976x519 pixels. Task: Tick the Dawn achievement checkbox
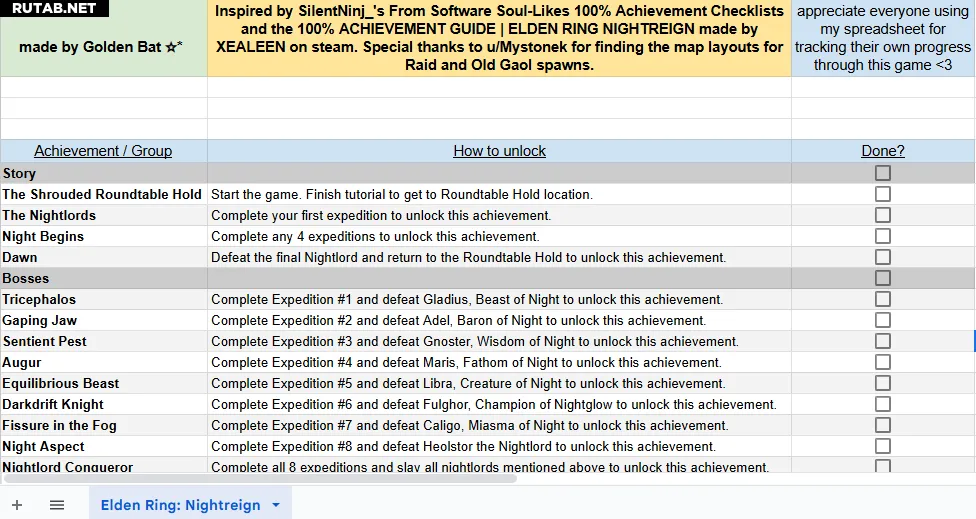pyautogui.click(x=883, y=257)
